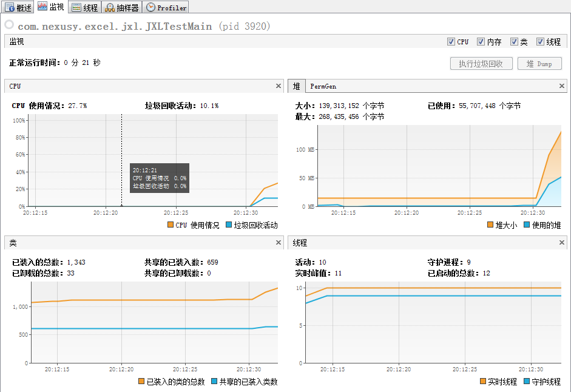Open the Profiler tab

click(166, 7)
